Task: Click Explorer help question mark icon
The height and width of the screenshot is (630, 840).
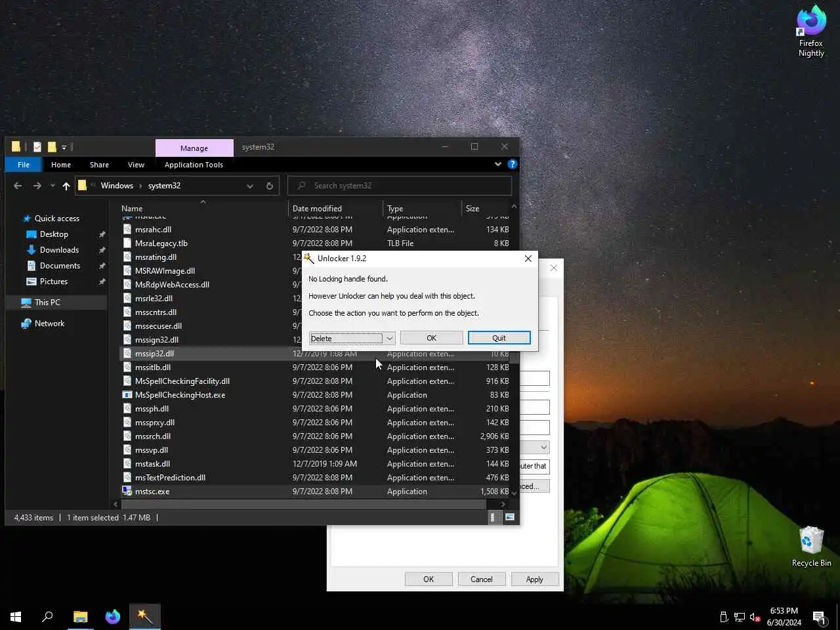Action: tap(513, 164)
